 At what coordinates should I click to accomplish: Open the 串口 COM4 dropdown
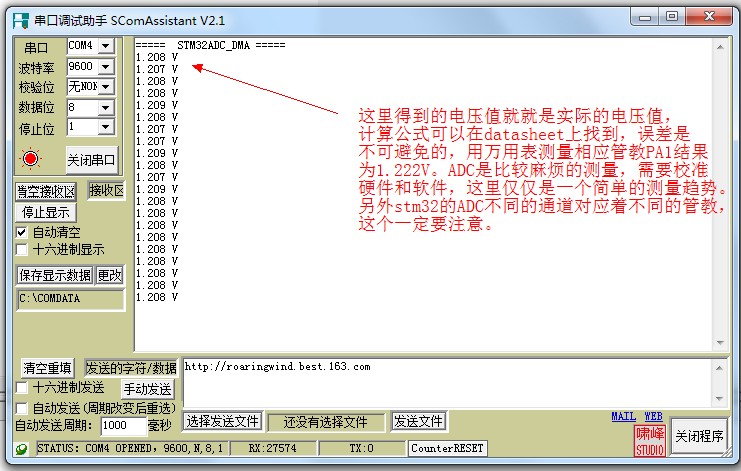106,46
